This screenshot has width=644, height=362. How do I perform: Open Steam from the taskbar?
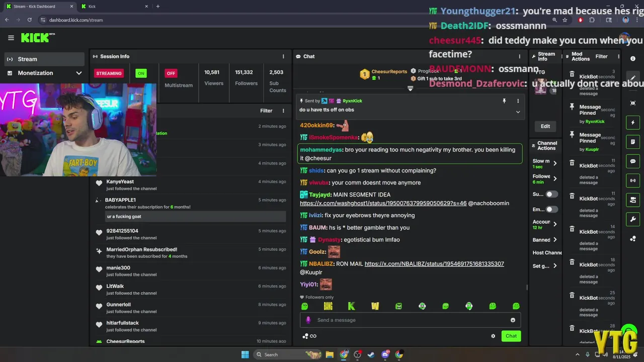(x=371, y=354)
